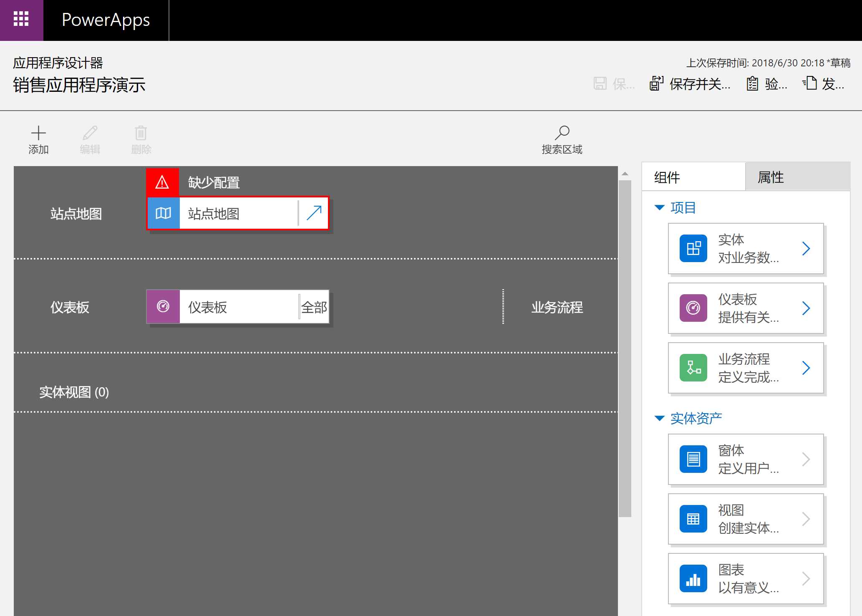Click the blue site map icon
The image size is (862, 616).
tap(164, 213)
